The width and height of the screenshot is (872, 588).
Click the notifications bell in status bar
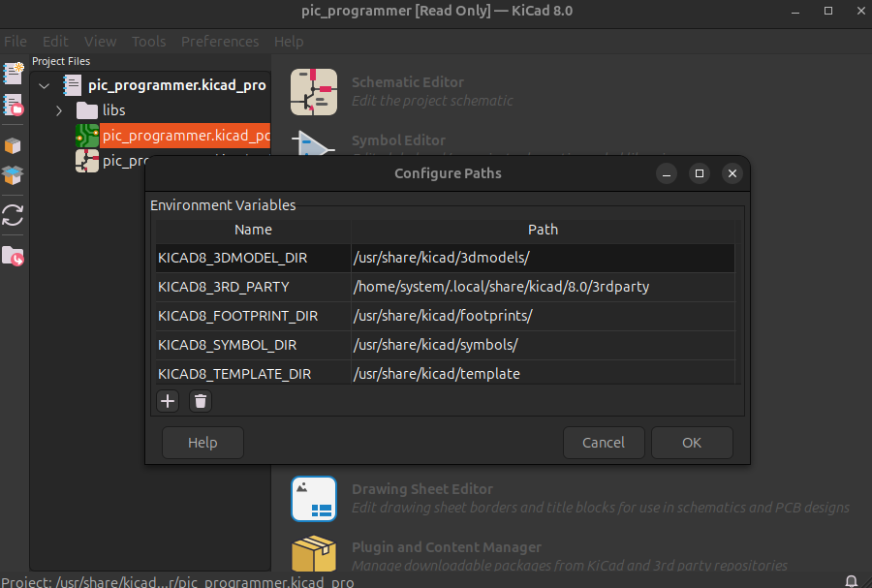click(x=851, y=581)
